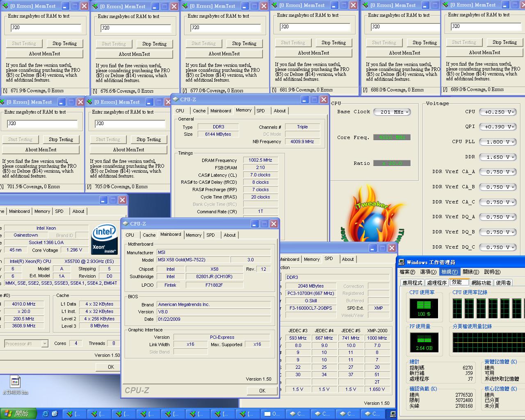The height and width of the screenshot is (420, 525).
Task: Click second quick launch icon beside Internet Explorer
Action: [55, 413]
